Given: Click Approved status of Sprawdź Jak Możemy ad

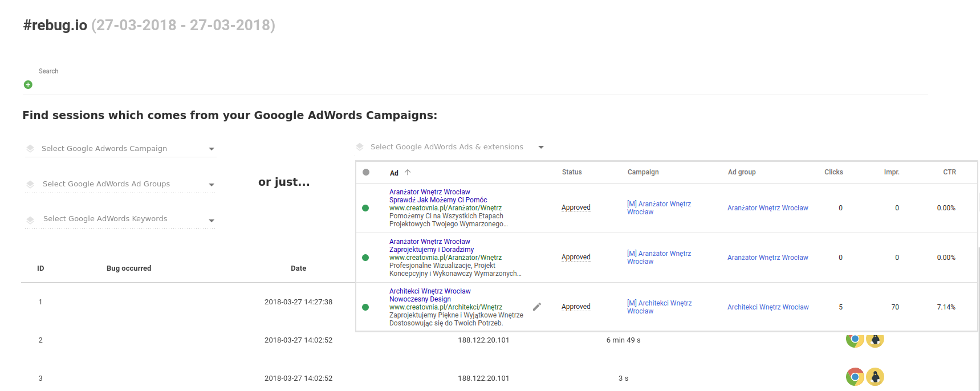Looking at the screenshot, I should click(x=576, y=207).
